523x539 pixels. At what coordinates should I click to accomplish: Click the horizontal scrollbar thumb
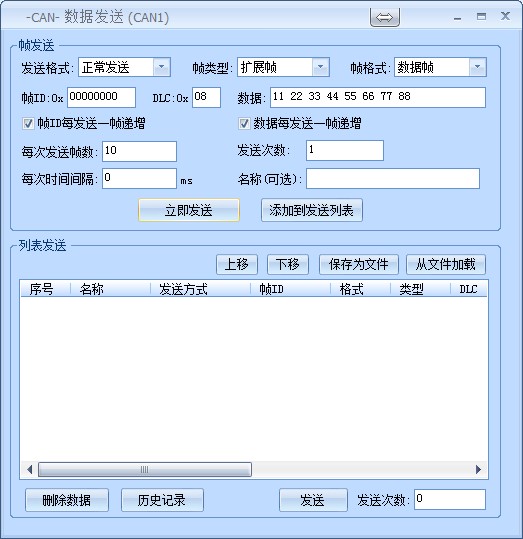pos(145,470)
